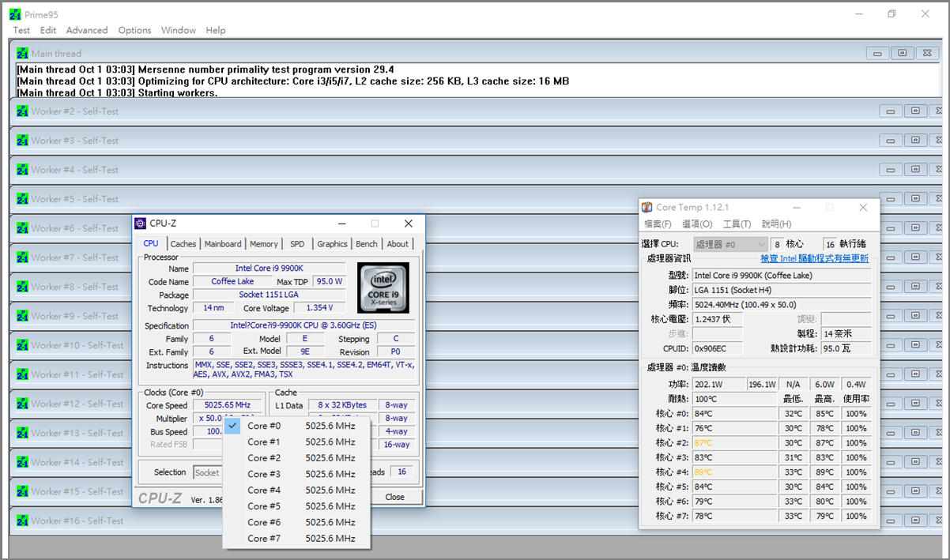The image size is (950, 560).
Task: Switch to the About tab in CPU-Z
Action: pyautogui.click(x=398, y=244)
